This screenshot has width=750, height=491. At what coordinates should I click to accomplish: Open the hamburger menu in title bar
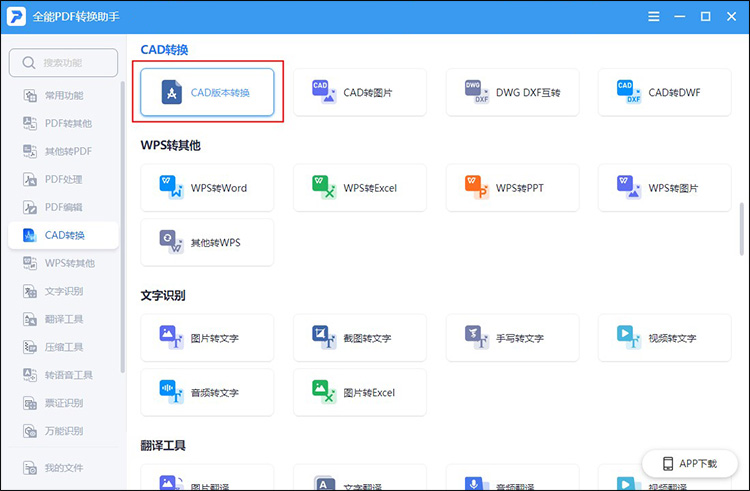pyautogui.click(x=653, y=17)
